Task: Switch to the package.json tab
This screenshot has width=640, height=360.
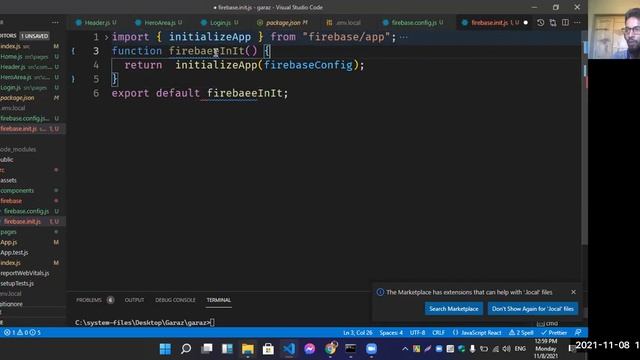Action: click(x=282, y=23)
